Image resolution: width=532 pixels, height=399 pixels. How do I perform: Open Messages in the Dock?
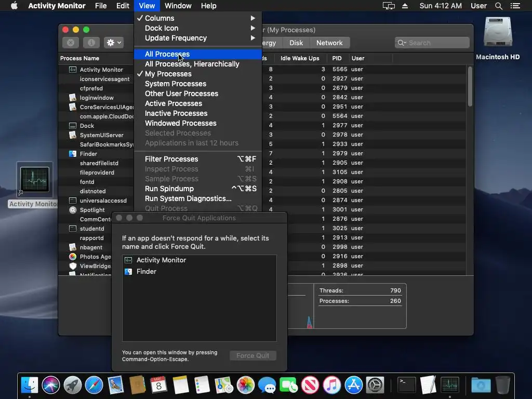(267, 385)
